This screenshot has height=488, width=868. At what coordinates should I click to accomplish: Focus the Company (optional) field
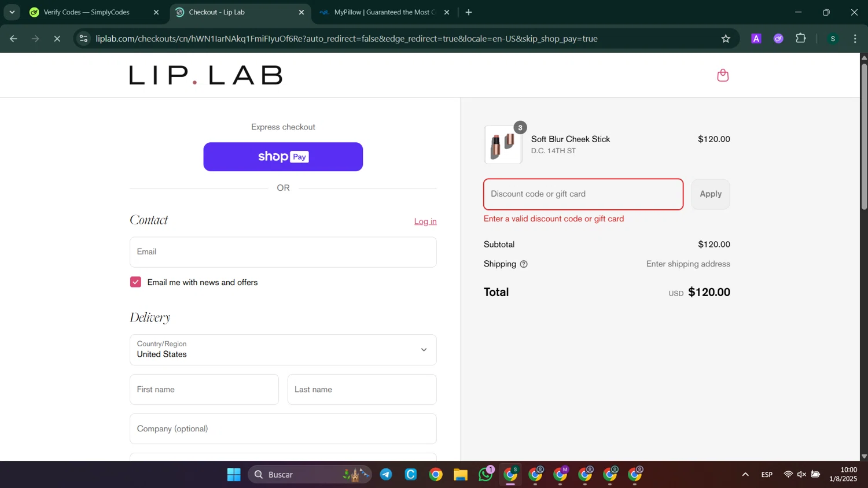pyautogui.click(x=283, y=429)
